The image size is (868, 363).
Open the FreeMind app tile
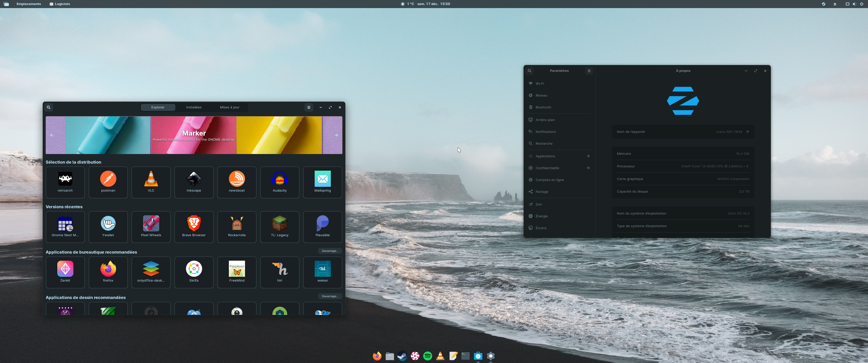(236, 272)
